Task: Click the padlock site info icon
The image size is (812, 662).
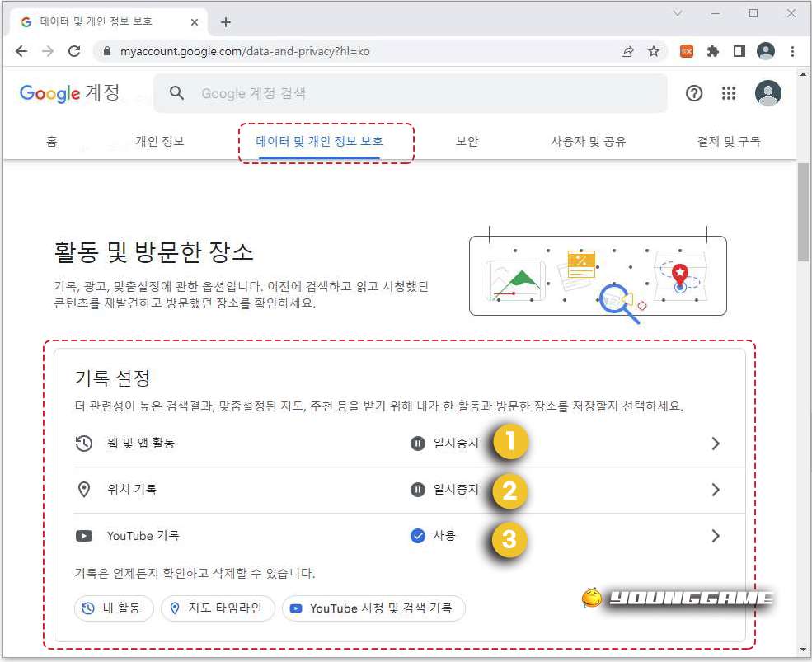Action: 107,51
